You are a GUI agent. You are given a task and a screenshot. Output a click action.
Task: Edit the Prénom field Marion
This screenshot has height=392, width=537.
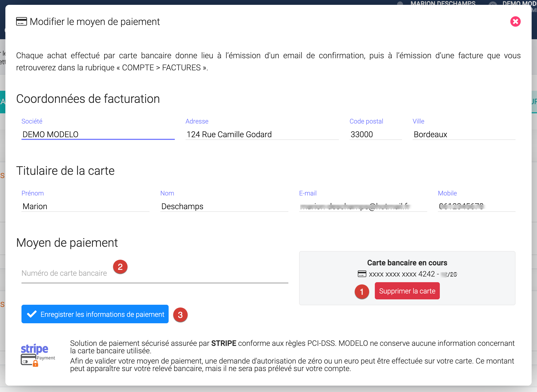click(85, 206)
